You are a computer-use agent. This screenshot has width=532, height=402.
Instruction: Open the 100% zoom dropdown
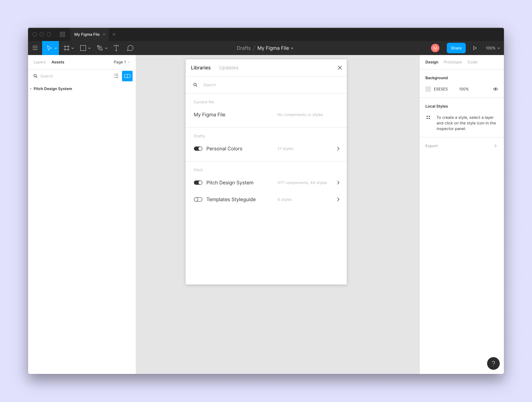coord(493,48)
